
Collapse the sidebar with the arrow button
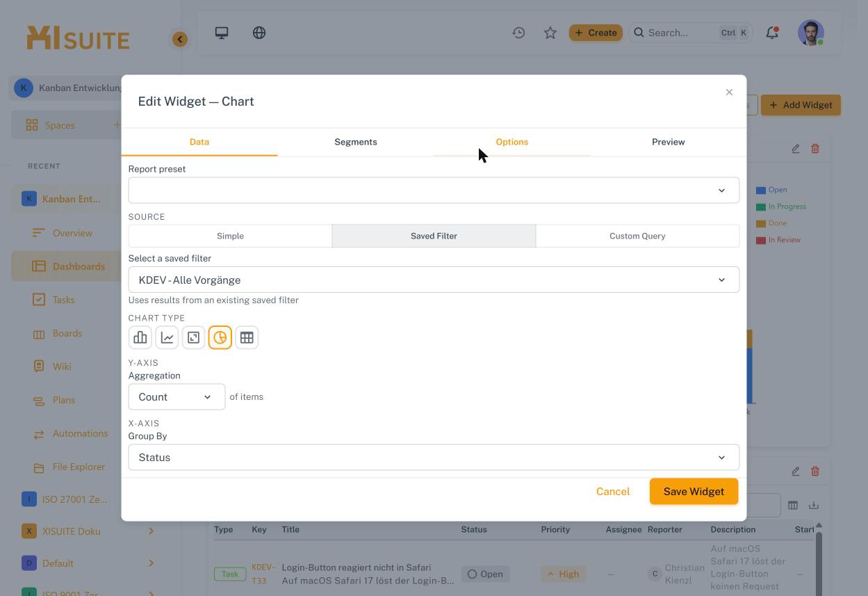pyautogui.click(x=180, y=39)
